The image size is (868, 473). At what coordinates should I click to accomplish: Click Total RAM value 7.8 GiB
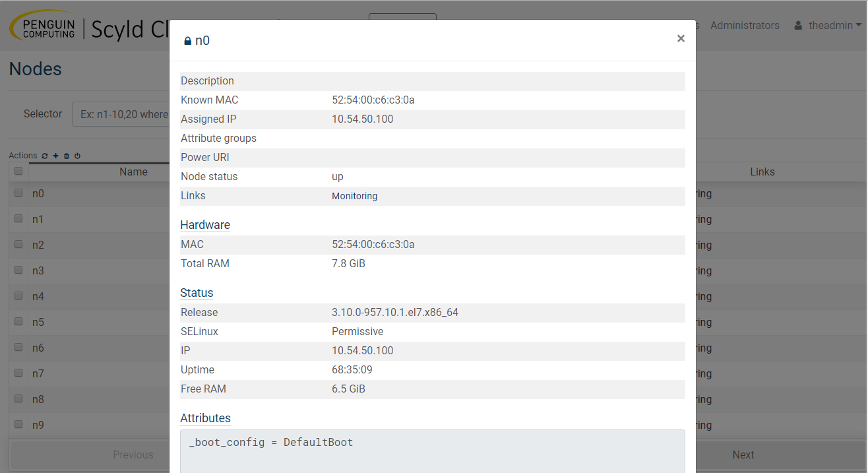pyautogui.click(x=348, y=264)
